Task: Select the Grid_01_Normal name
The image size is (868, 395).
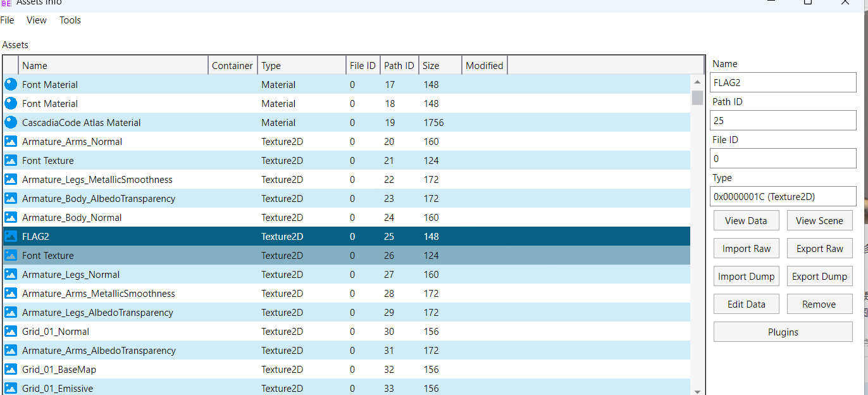Action: [56, 331]
